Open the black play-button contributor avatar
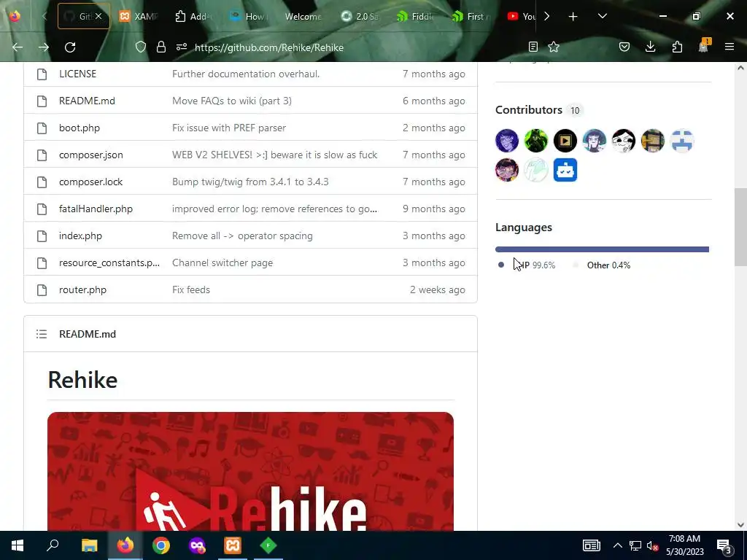This screenshot has width=747, height=560. [565, 141]
